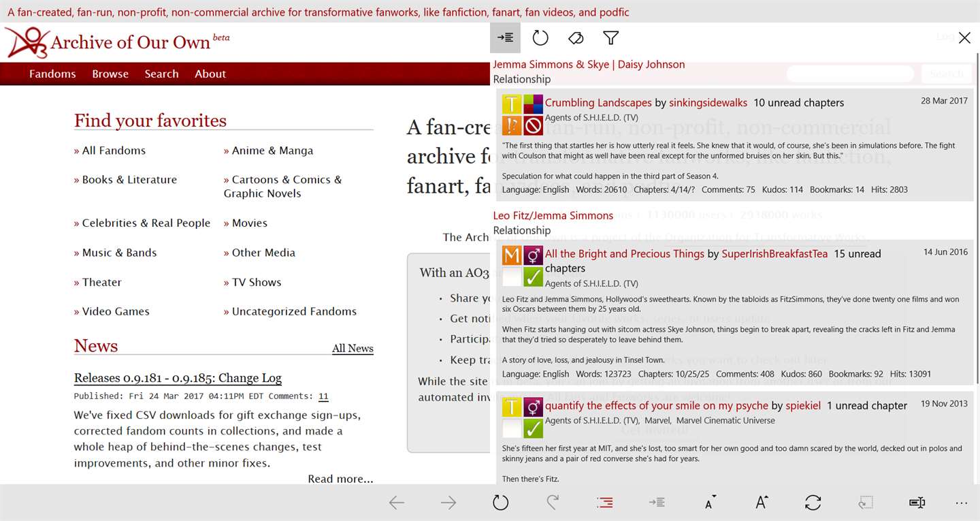This screenshot has width=980, height=521.
Task: Open the Search menu
Action: 161,74
